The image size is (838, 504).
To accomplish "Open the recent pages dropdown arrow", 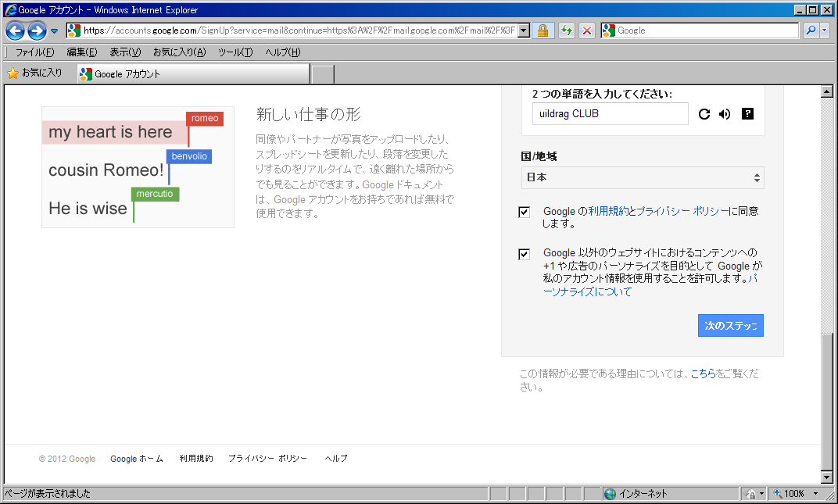I will coord(54,31).
